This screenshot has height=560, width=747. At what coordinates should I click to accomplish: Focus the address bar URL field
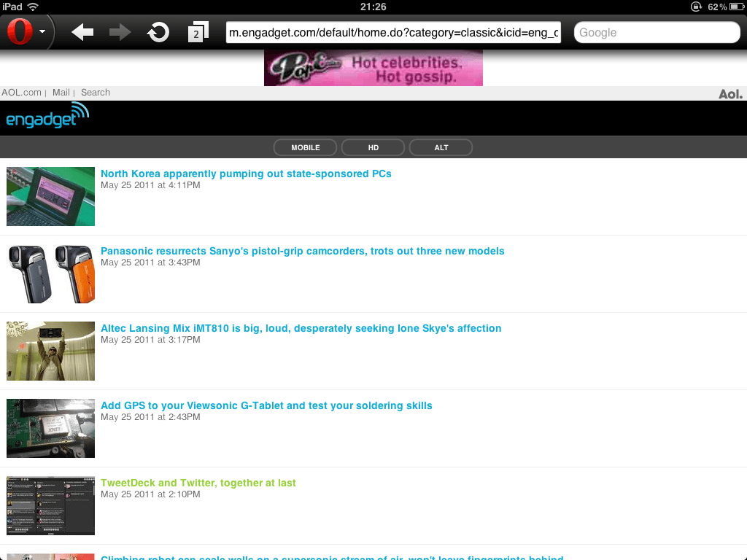coord(393,32)
